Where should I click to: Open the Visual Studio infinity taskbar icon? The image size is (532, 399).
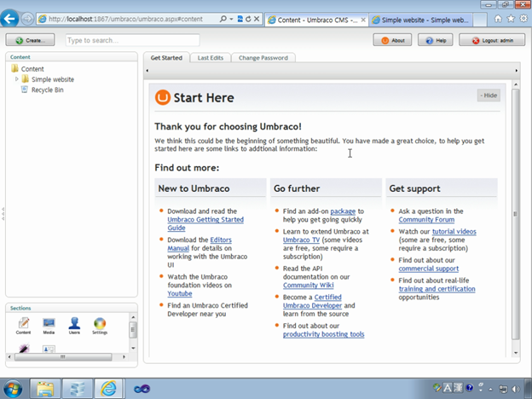[142, 389]
